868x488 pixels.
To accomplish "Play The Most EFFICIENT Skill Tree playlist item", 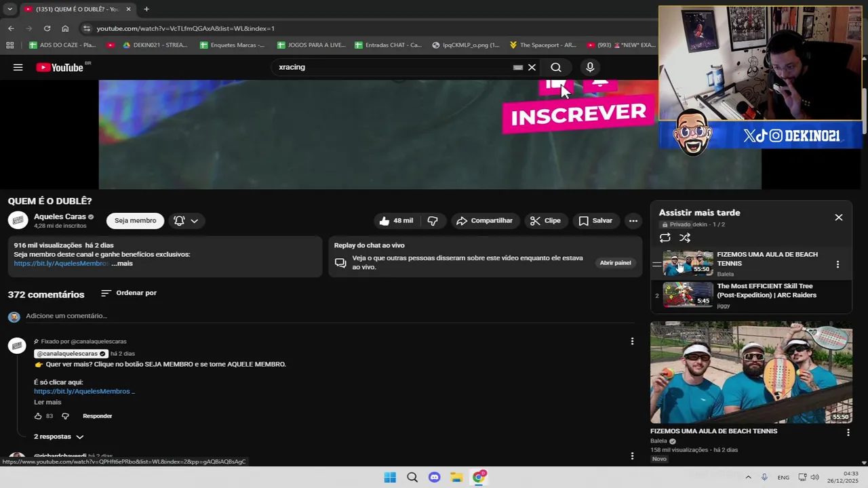I will pyautogui.click(x=751, y=296).
